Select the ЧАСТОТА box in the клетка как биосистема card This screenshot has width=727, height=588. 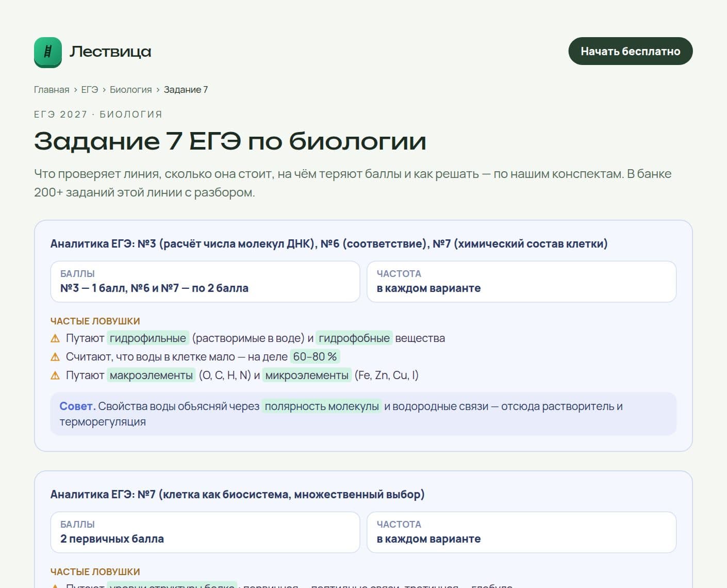[521, 532]
